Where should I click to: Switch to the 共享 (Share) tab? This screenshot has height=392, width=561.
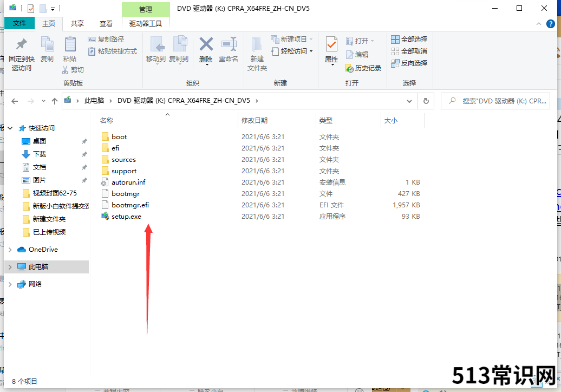77,24
